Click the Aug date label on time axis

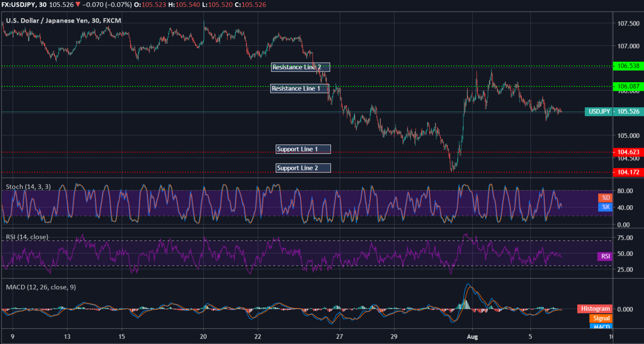[472, 337]
